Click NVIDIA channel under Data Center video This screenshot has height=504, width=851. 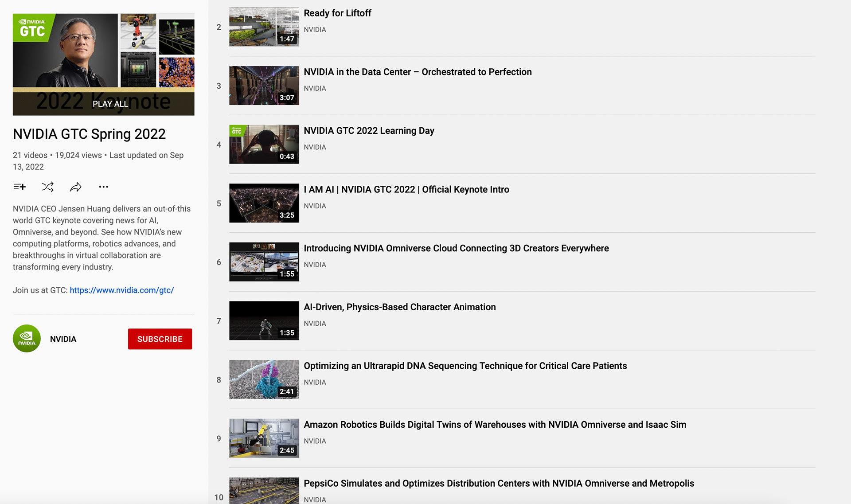(315, 89)
